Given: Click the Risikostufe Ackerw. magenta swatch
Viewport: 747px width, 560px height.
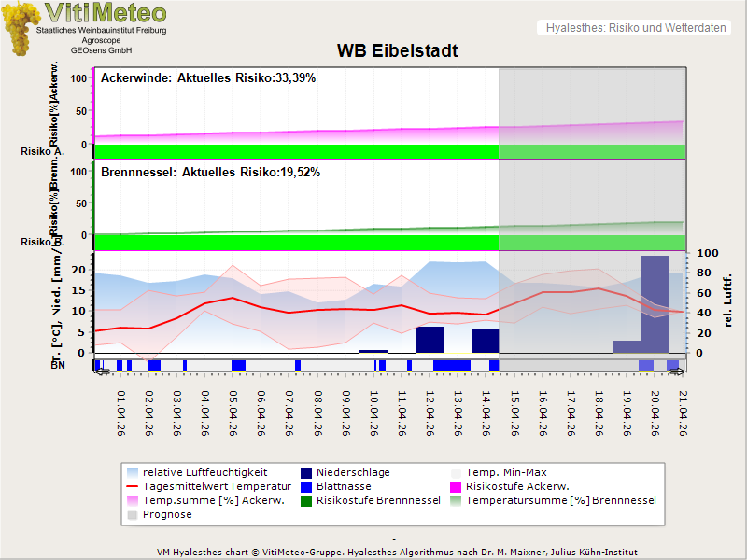Looking at the screenshot, I should point(457,486).
